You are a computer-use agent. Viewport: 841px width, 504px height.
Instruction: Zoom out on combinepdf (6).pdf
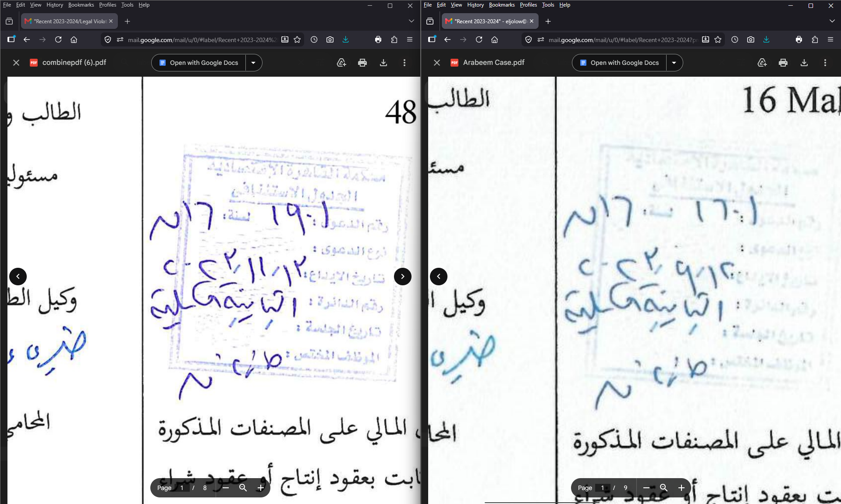click(226, 488)
